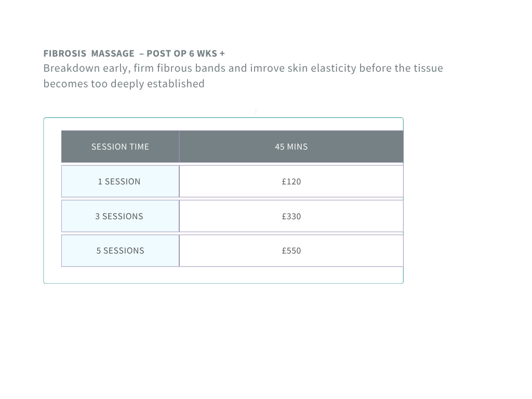Click the £330 price cell

tap(291, 216)
